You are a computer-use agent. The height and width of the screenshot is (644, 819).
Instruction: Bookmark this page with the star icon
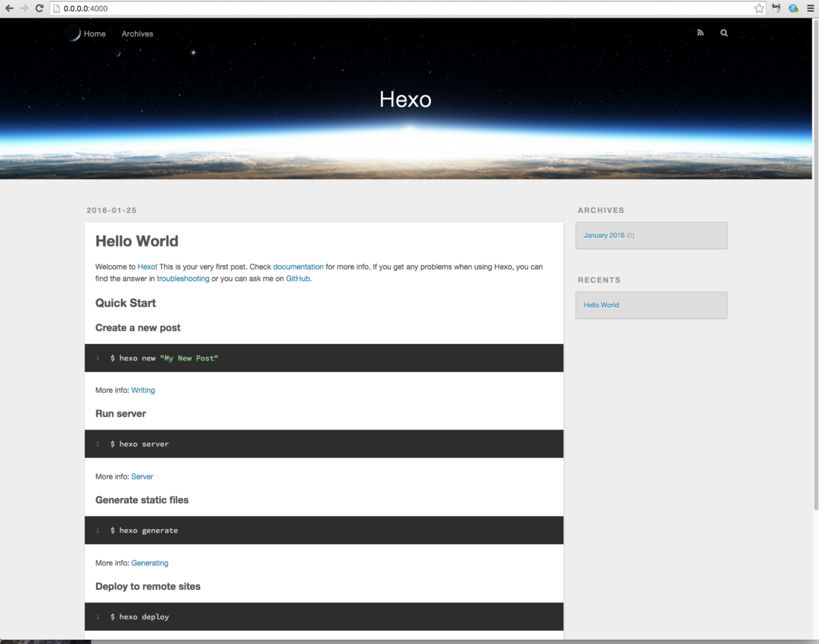759,9
